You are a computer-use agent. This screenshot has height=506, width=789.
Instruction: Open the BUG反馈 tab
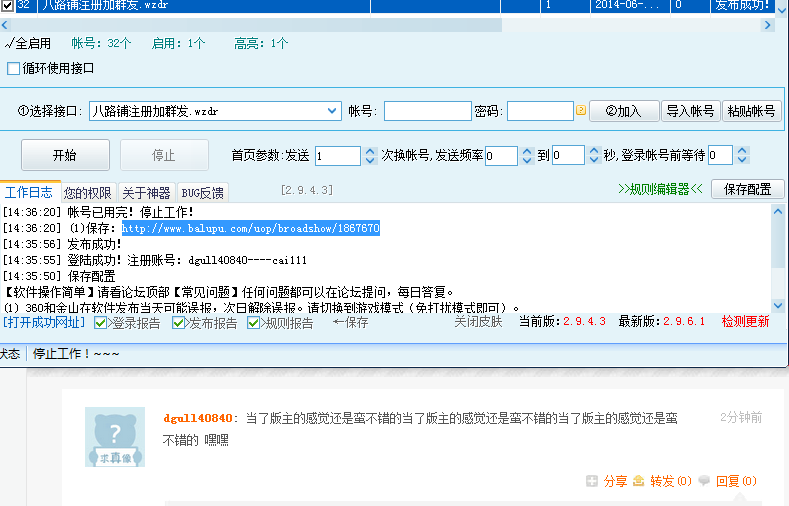tap(203, 193)
